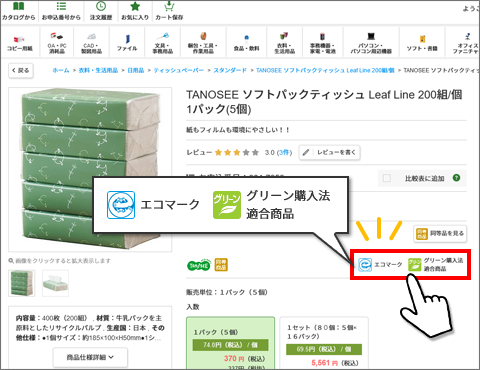Select the OA・PC消耗品 category
This screenshot has height=370, width=480.
coord(57,43)
